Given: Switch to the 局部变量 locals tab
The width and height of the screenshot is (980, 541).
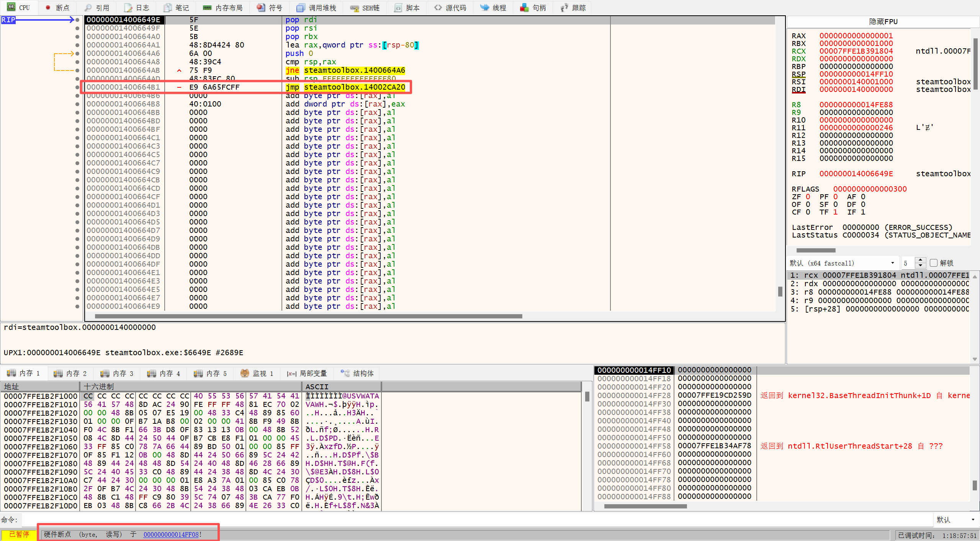Looking at the screenshot, I should point(307,373).
